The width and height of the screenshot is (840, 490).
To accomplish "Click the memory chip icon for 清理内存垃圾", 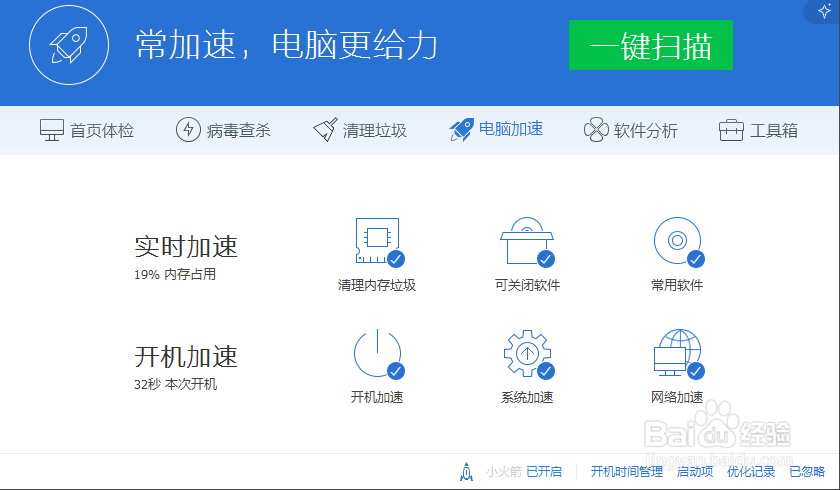I will click(x=377, y=241).
